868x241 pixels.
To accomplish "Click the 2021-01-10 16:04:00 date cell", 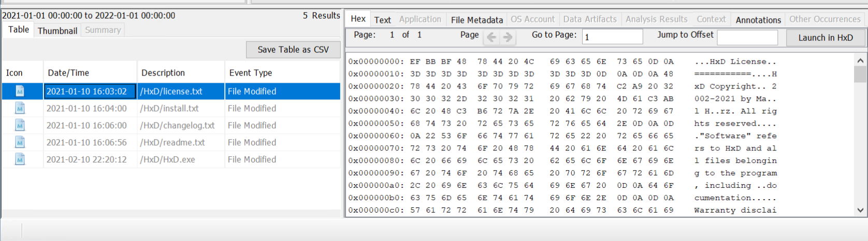I will click(x=90, y=108).
